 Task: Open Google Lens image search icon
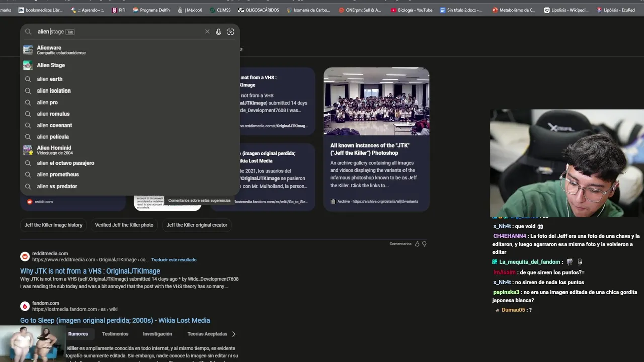click(230, 32)
